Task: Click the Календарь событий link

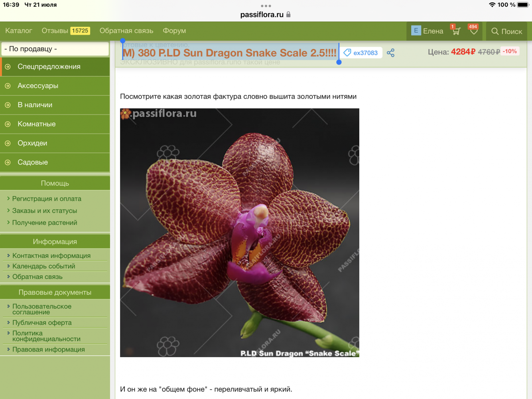Action: pyautogui.click(x=43, y=266)
